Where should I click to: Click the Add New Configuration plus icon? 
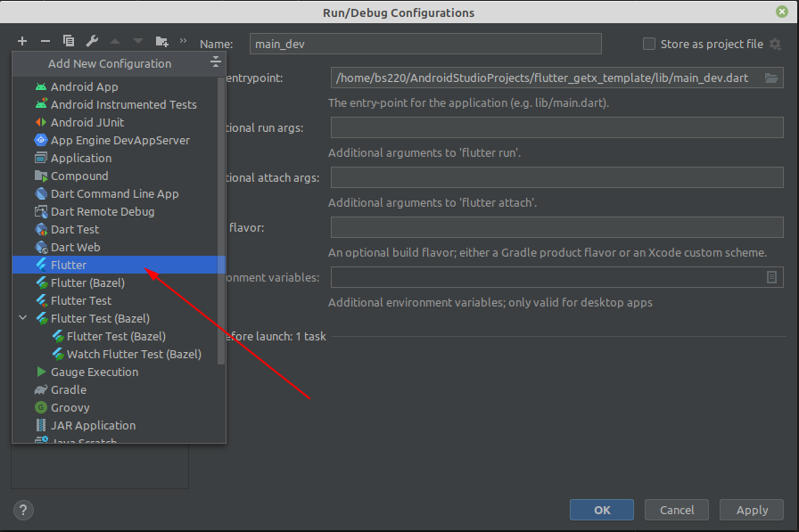22,41
